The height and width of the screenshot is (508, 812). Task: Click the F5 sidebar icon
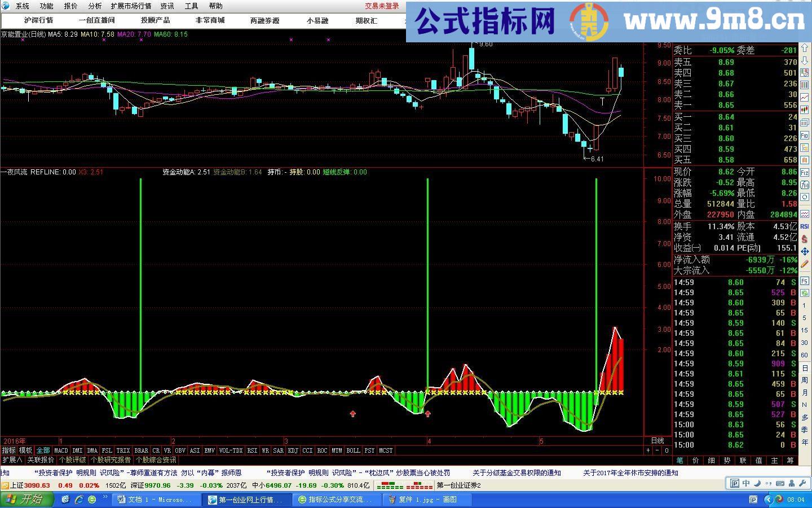pos(804,281)
